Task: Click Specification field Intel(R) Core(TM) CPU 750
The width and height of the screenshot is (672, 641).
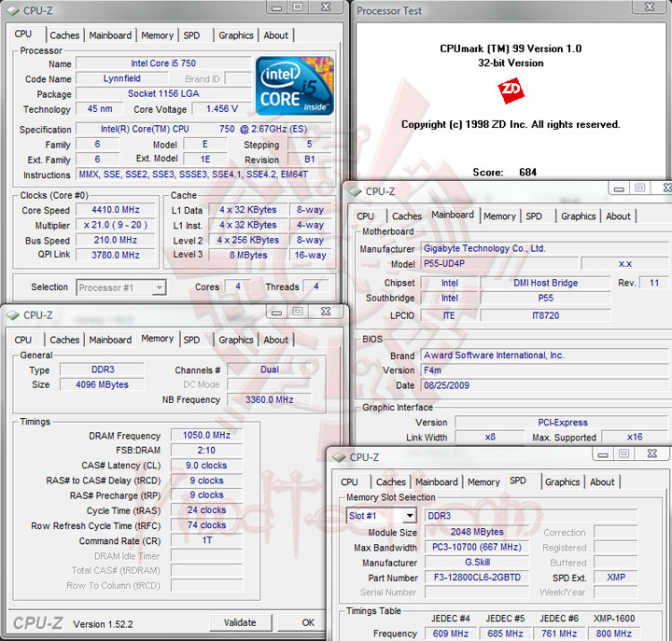Action: 203,129
